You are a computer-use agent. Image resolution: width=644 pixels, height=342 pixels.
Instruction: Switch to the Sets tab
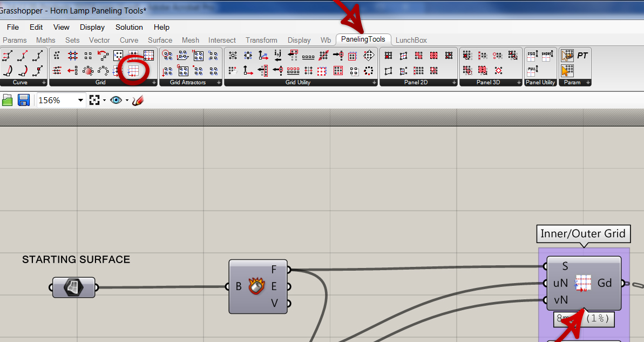72,40
